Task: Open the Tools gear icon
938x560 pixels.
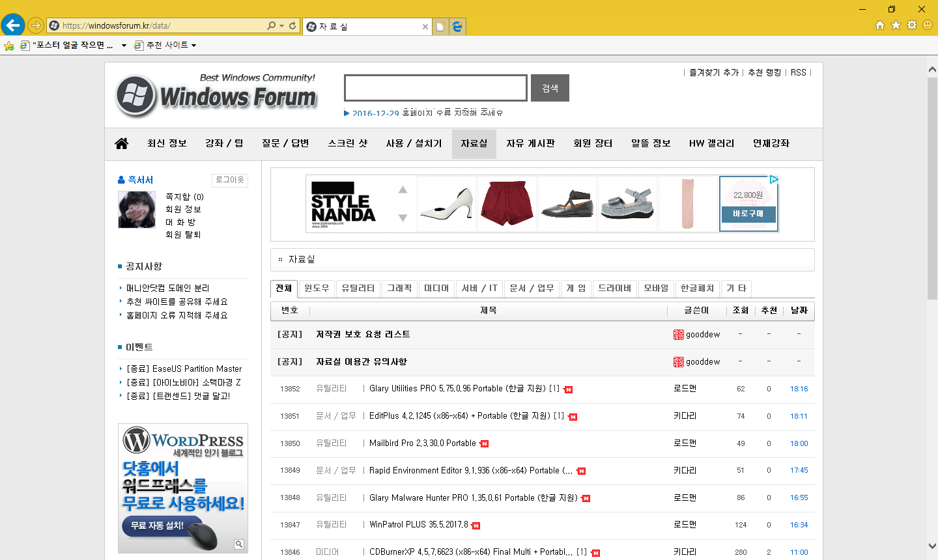Action: (x=912, y=25)
